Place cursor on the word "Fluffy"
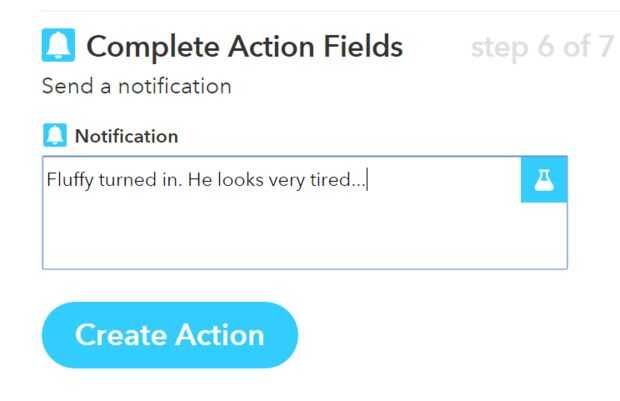The width and height of the screenshot is (620, 401). pyautogui.click(x=67, y=181)
